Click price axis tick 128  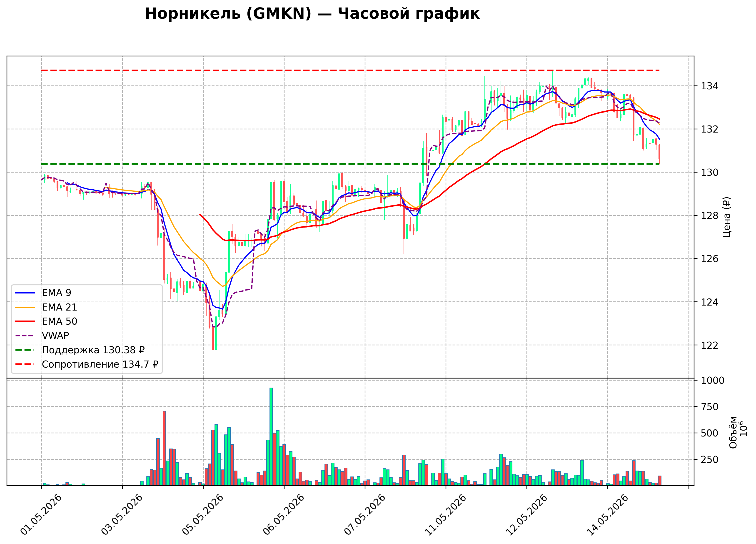coord(709,216)
